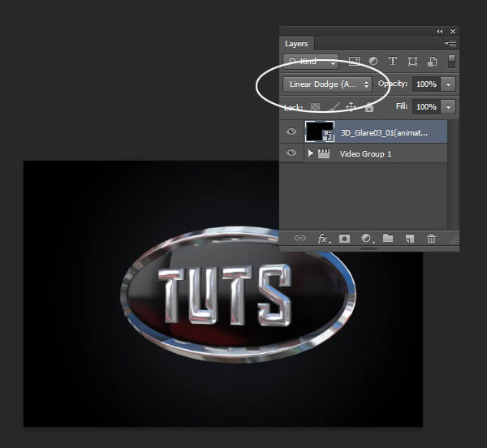Create a new layer icon
The width and height of the screenshot is (487, 448).
pos(410,239)
